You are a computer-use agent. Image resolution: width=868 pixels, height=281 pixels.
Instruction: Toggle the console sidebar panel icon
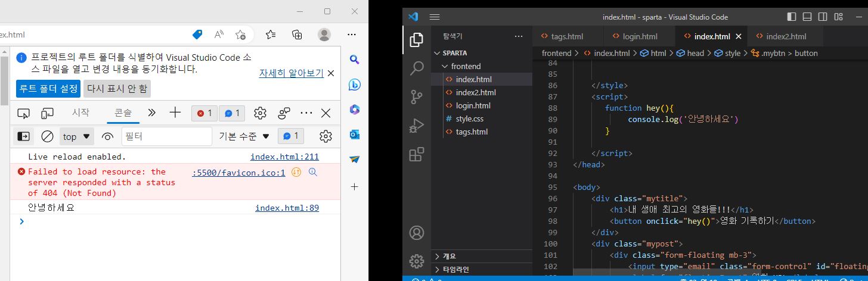pos(24,136)
